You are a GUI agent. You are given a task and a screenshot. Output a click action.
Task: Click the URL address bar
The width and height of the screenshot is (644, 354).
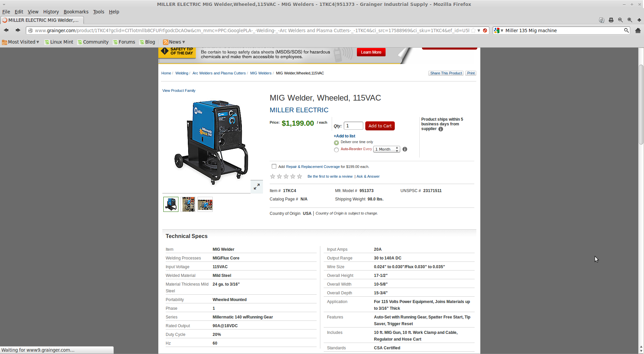tap(252, 31)
